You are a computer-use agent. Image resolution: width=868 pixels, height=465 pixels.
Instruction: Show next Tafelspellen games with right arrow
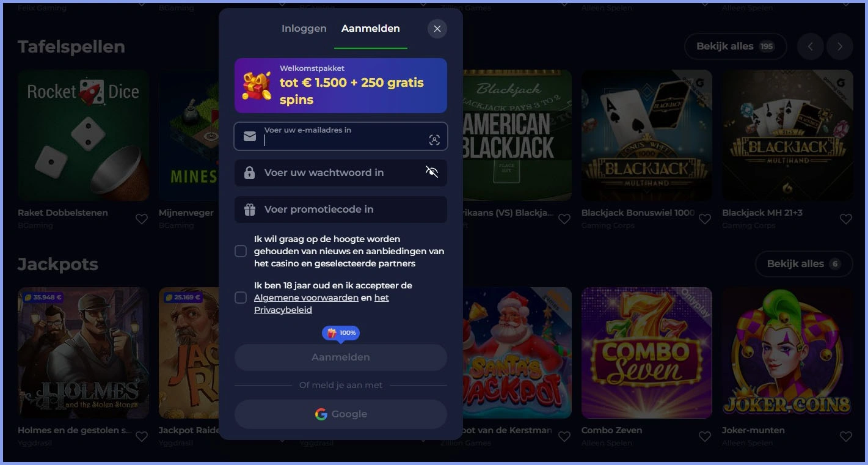tap(840, 46)
